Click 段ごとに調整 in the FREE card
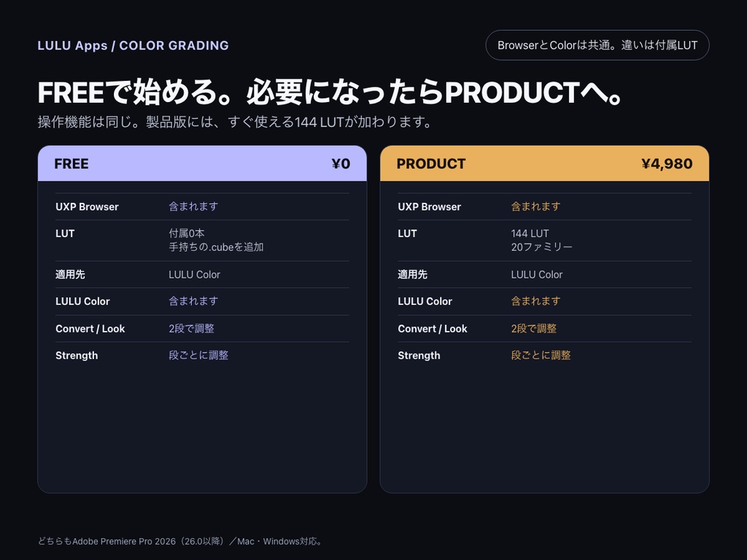Viewport: 747px width, 560px height. 198,355
